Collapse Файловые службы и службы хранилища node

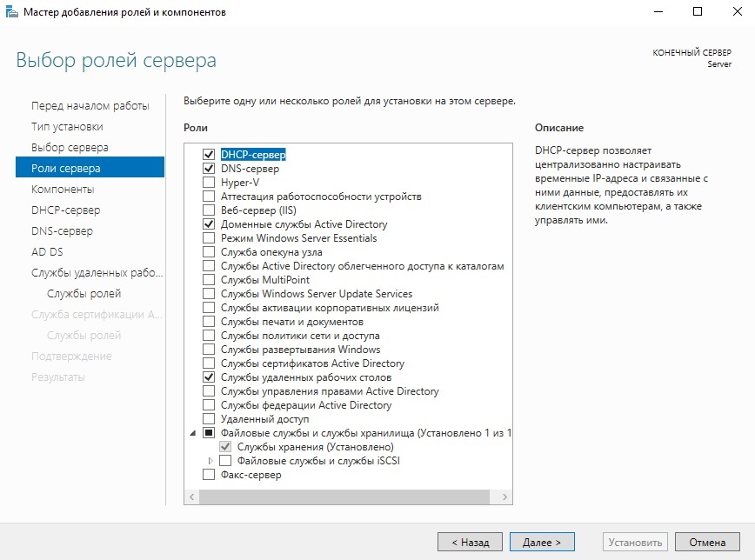click(192, 433)
